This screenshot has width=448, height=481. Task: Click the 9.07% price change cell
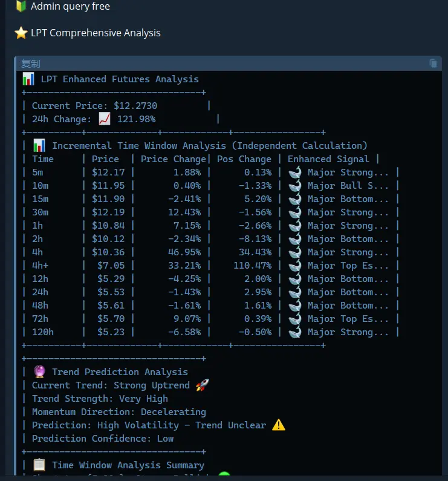point(187,319)
